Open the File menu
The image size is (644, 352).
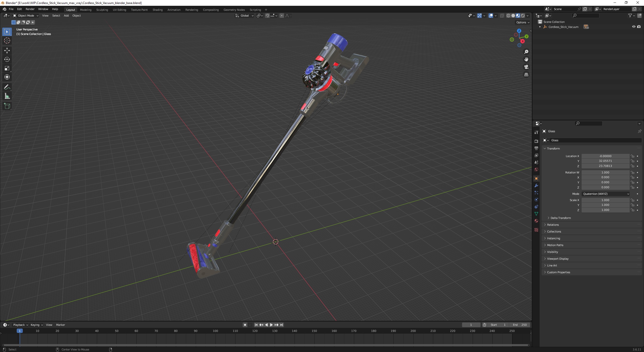pyautogui.click(x=11, y=9)
